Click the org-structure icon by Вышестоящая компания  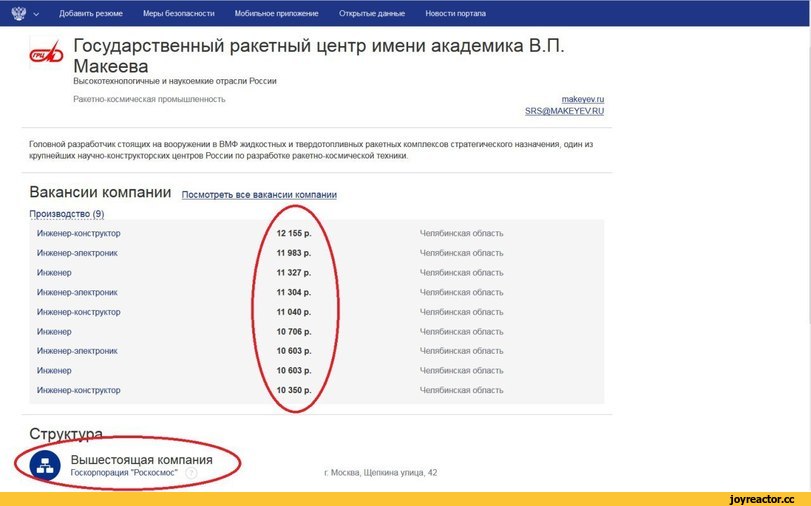[45, 465]
